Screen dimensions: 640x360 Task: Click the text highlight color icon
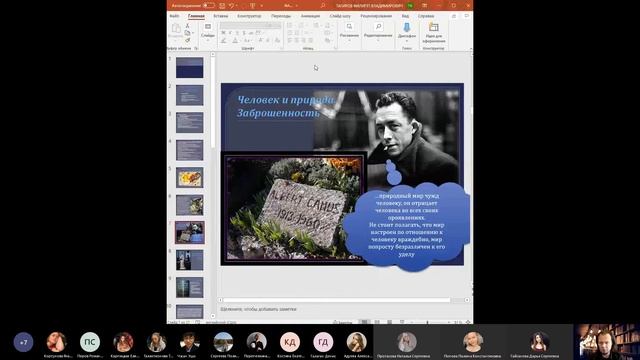coord(223,40)
